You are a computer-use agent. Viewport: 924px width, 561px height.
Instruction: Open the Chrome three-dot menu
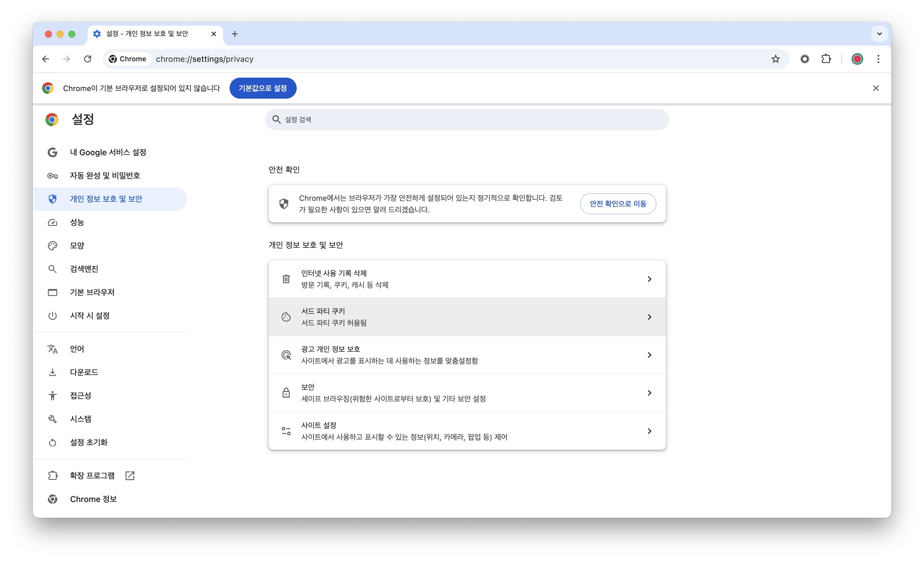(x=878, y=59)
